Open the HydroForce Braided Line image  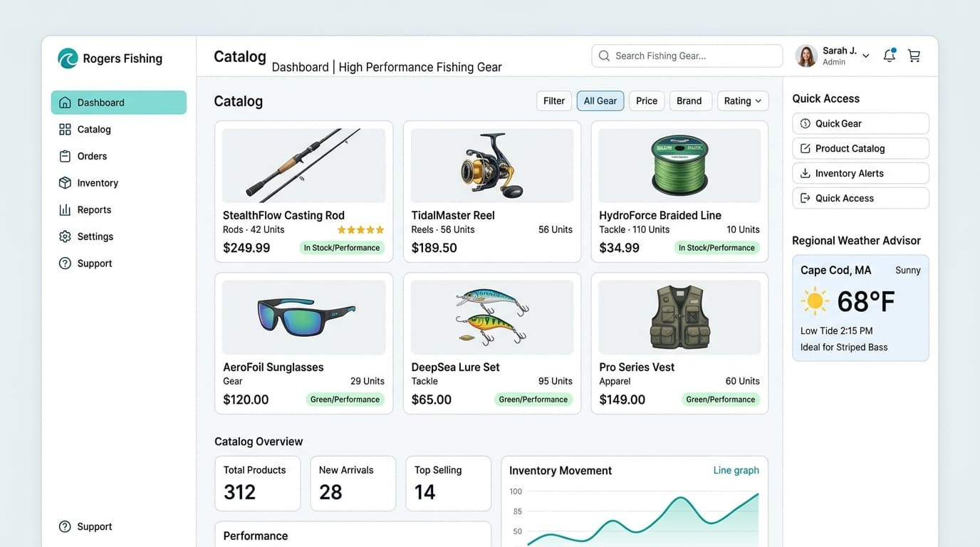(x=679, y=165)
